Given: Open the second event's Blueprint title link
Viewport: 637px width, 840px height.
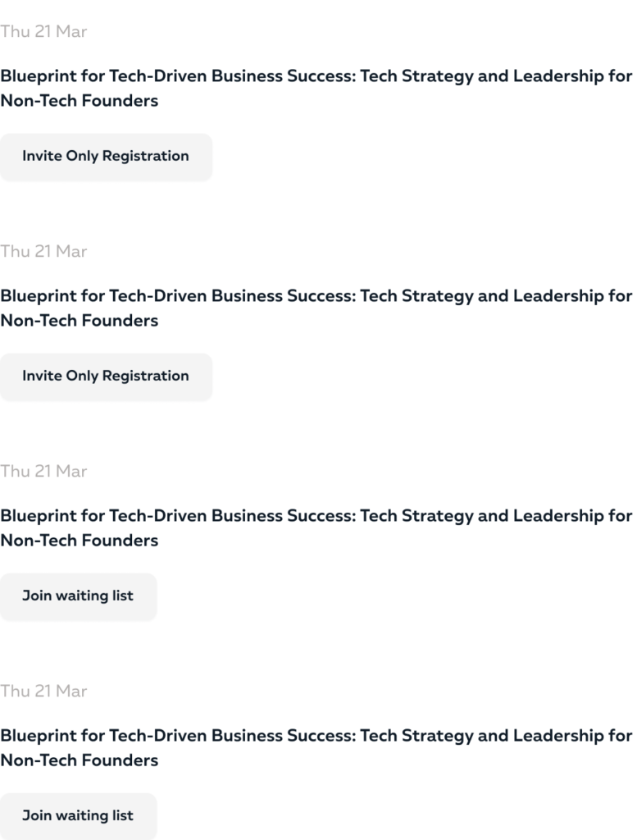Looking at the screenshot, I should [316, 296].
